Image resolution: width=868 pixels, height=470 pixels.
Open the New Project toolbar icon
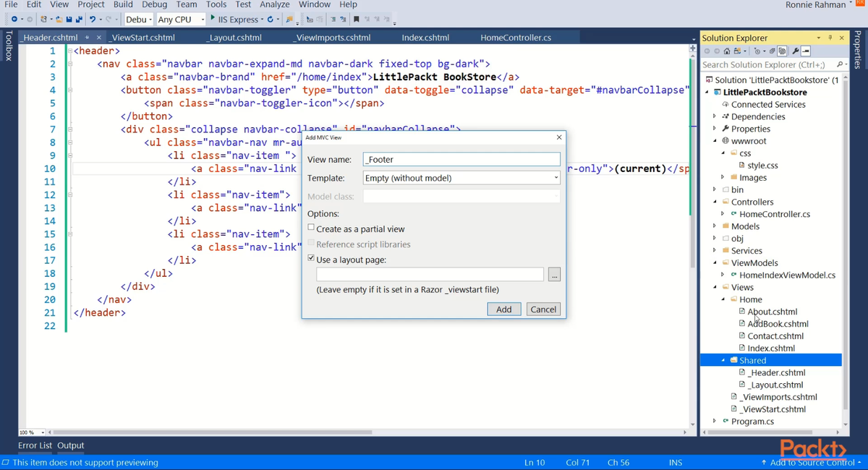(x=43, y=20)
